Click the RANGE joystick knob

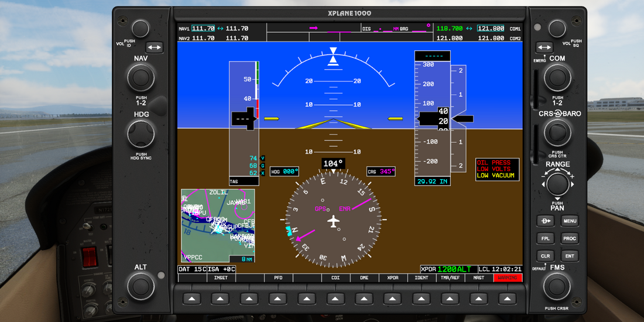557,184
